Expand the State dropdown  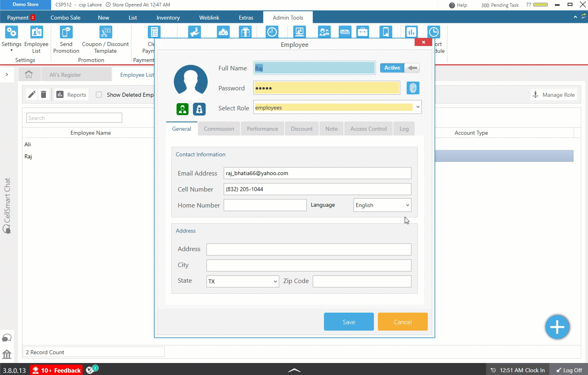(242, 281)
